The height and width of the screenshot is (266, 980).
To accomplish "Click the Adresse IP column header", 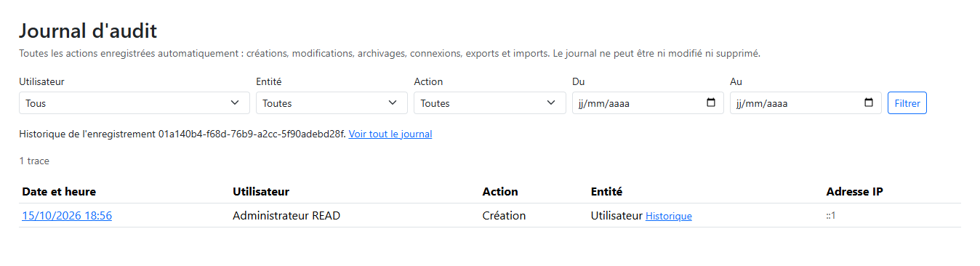I will click(x=855, y=191).
